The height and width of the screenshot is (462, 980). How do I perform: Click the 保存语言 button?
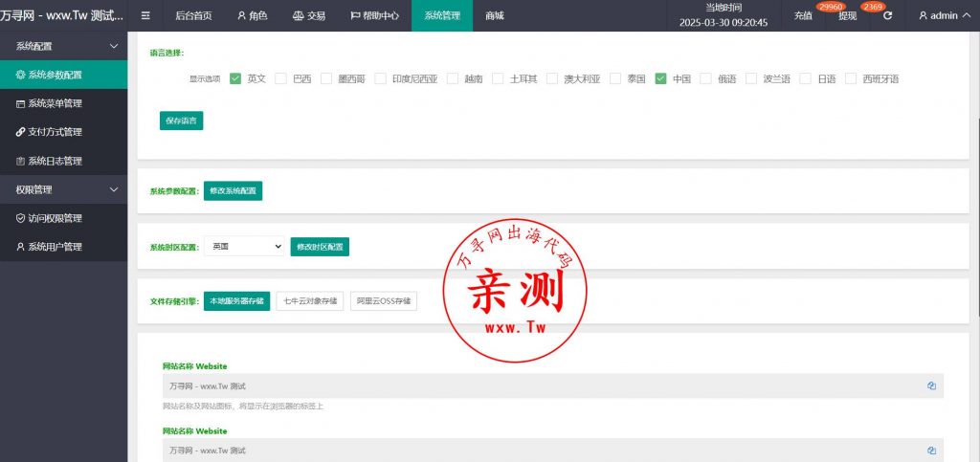[181, 121]
